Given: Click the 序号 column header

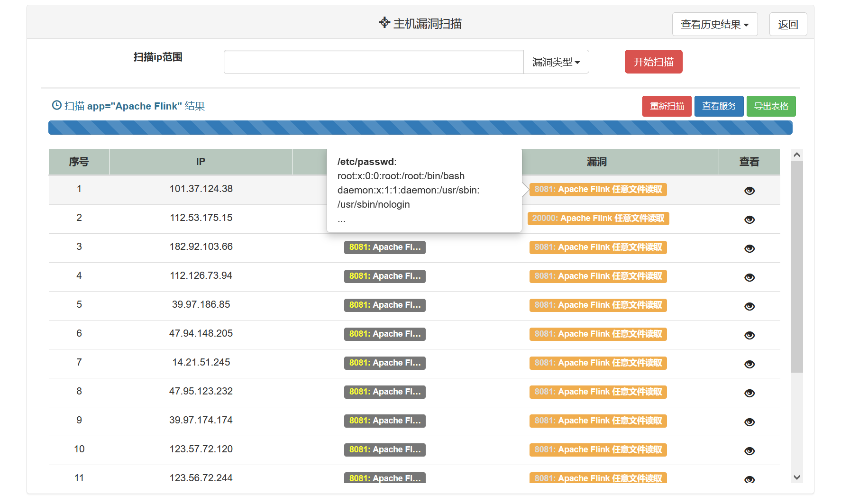Looking at the screenshot, I should point(79,162).
